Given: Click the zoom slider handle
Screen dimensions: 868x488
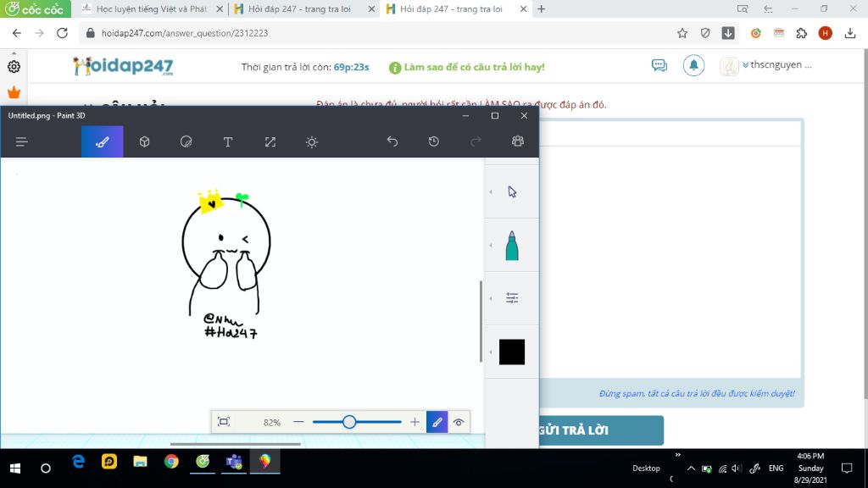Looking at the screenshot, I should (348, 422).
